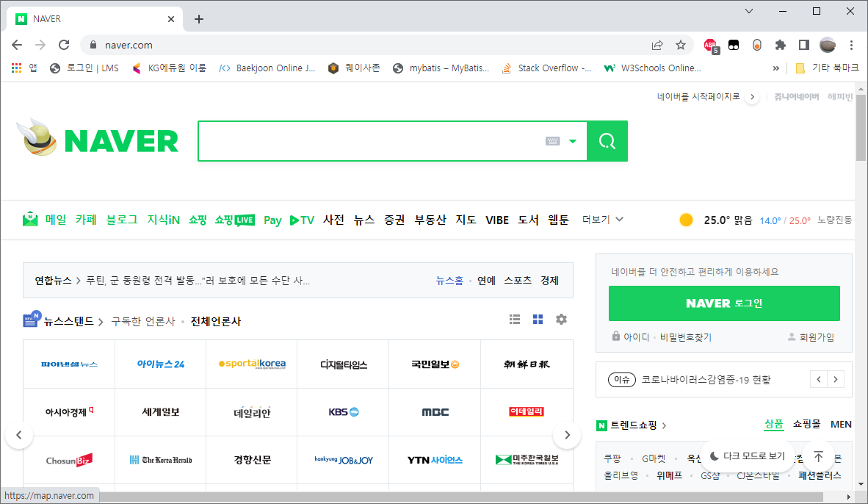The height and width of the screenshot is (504, 868).
Task: Open the Chrome side panel icon
Action: 804,45
